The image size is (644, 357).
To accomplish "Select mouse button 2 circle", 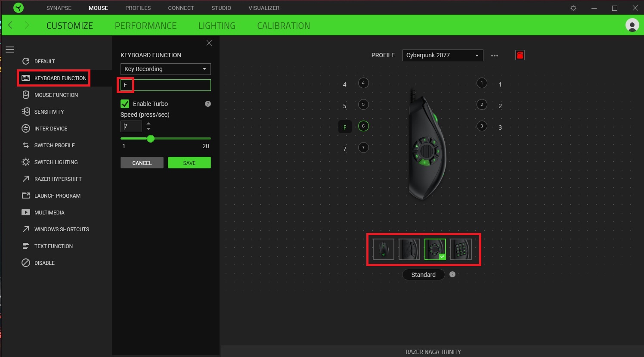I will click(482, 105).
